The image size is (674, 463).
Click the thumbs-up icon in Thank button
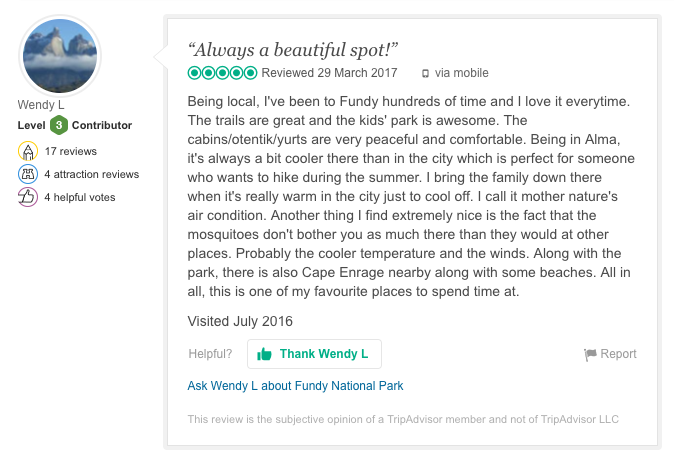[264, 354]
